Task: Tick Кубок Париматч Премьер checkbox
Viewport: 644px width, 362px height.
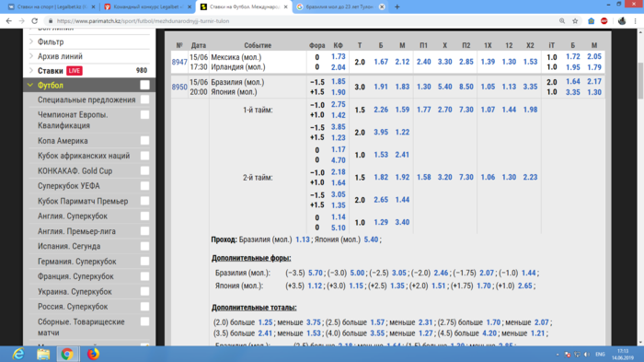Action: [x=144, y=201]
